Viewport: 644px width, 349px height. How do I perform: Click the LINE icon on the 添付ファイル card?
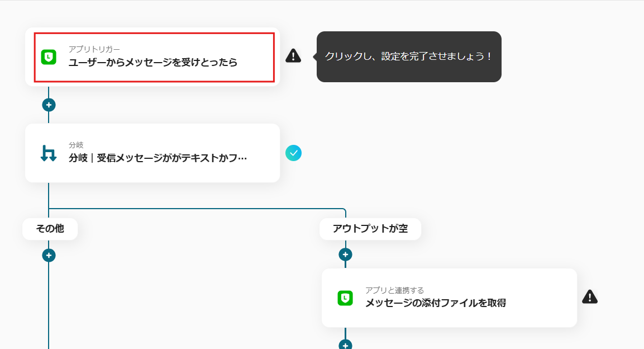(345, 298)
